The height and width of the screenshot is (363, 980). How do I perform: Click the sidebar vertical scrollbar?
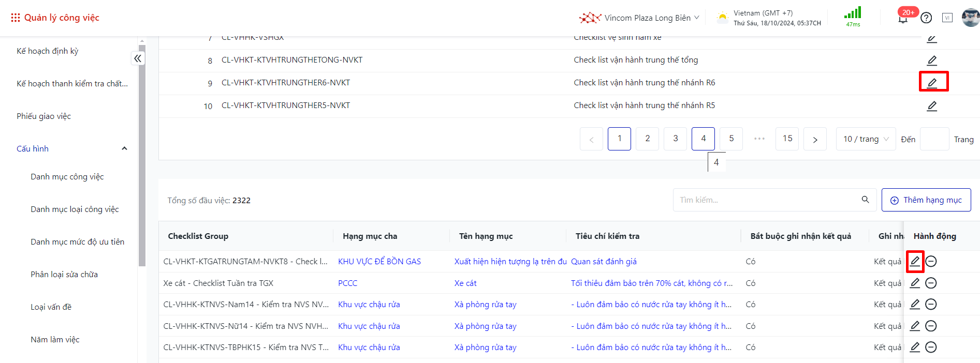[142, 155]
